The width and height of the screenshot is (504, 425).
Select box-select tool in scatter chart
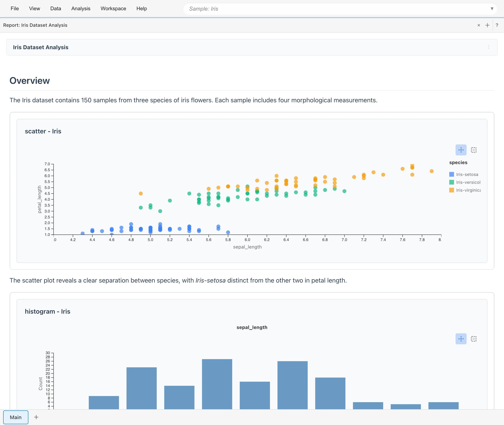pyautogui.click(x=473, y=150)
